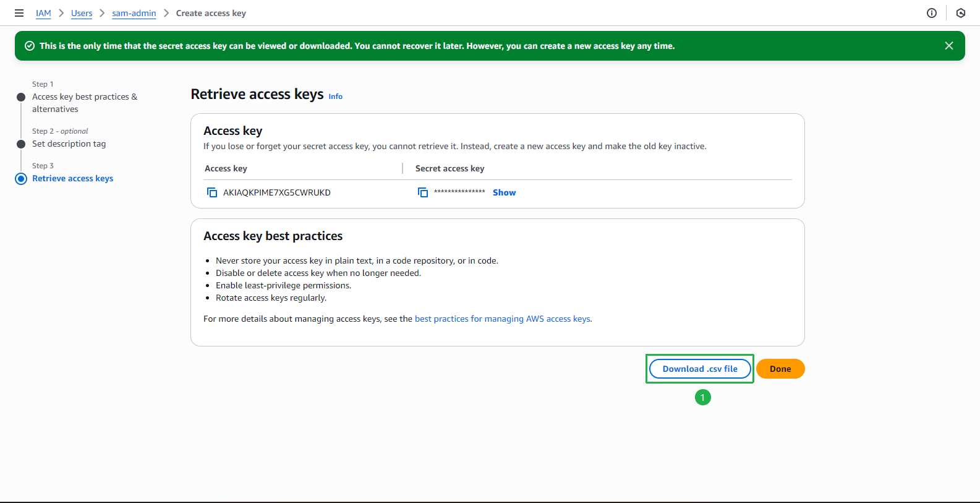Click the Done button
This screenshot has width=980, height=503.
point(780,369)
